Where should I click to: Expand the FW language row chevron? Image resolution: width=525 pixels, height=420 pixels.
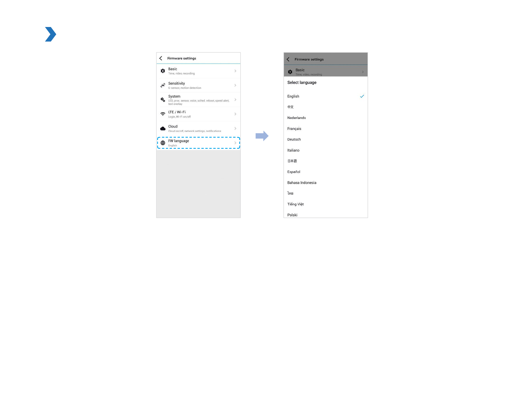[235, 143]
